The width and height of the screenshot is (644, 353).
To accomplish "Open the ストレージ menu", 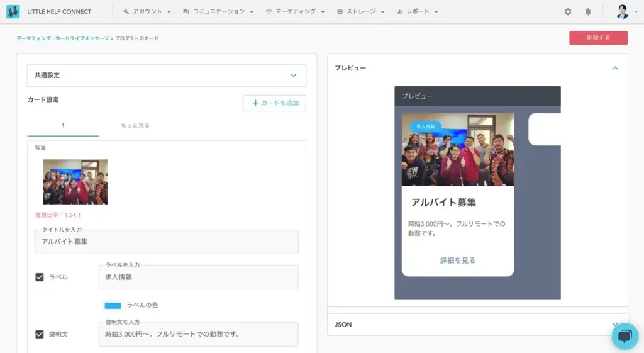I will pos(360,11).
